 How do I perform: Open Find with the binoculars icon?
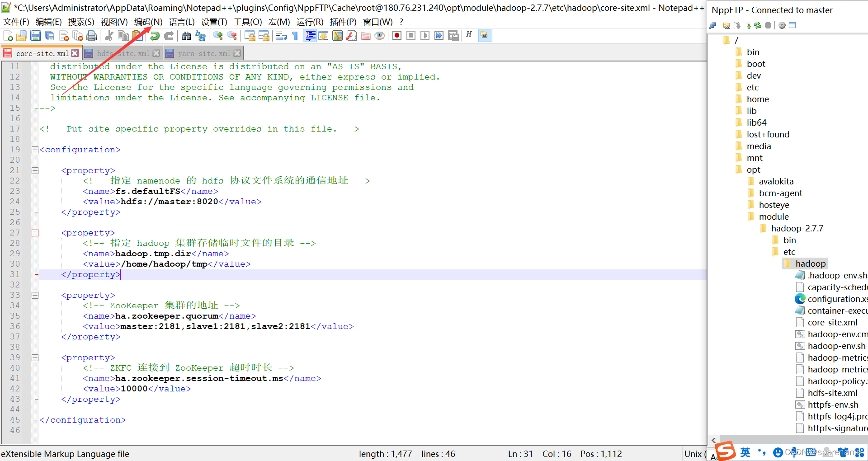[186, 36]
